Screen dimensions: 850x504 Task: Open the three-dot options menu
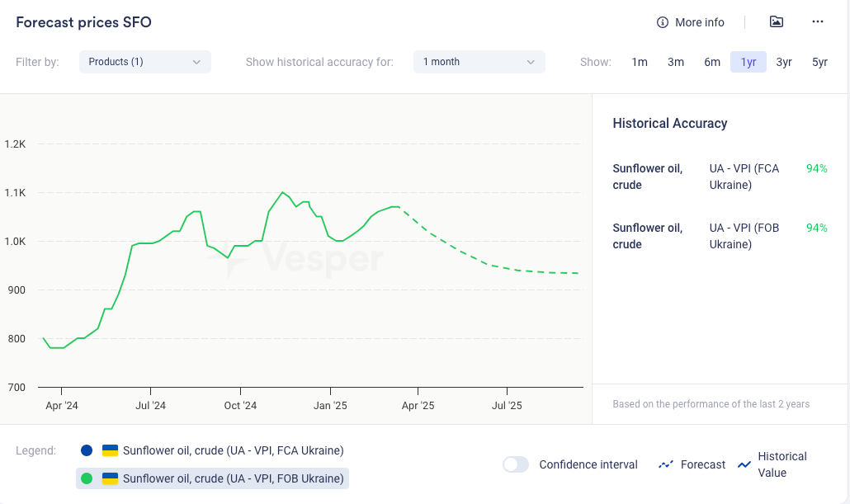pyautogui.click(x=817, y=22)
